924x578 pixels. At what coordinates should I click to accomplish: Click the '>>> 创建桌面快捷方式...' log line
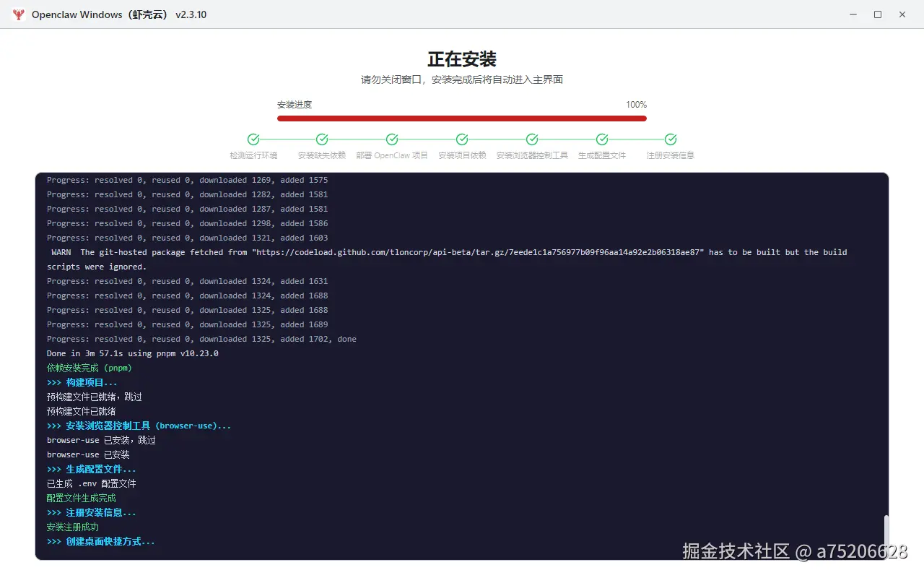[101, 541]
